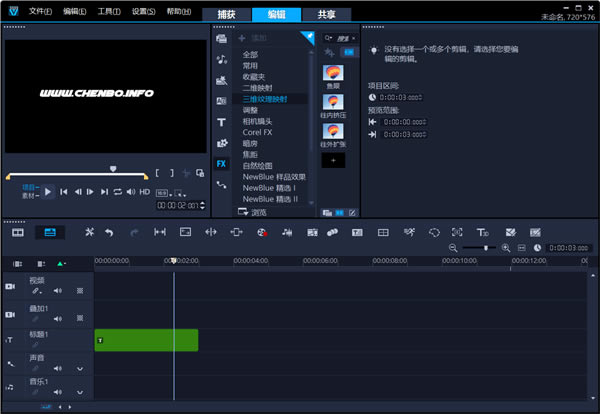Viewport: 600px width, 414px height.
Task: Open the 文件(F) menu
Action: [40, 11]
